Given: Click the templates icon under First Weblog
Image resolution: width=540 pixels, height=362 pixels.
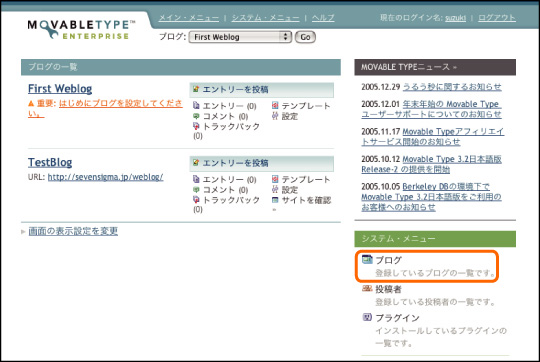Looking at the screenshot, I should coord(275,105).
